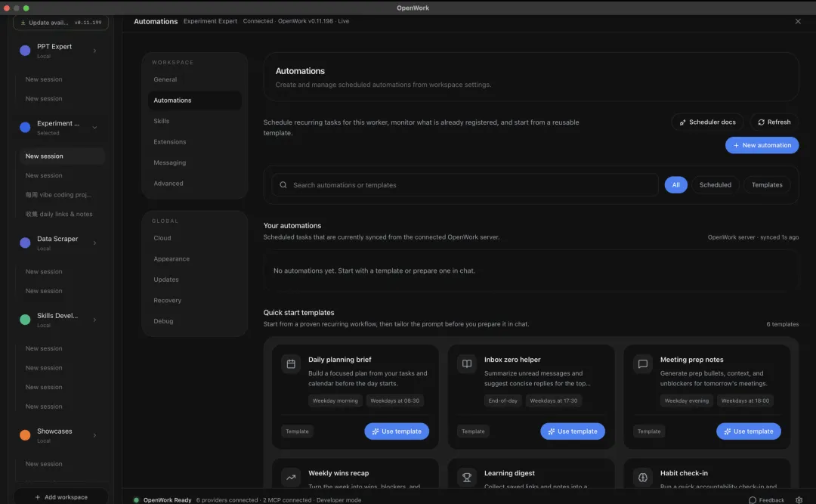
Task: Click the Add workspace button
Action: [61, 496]
